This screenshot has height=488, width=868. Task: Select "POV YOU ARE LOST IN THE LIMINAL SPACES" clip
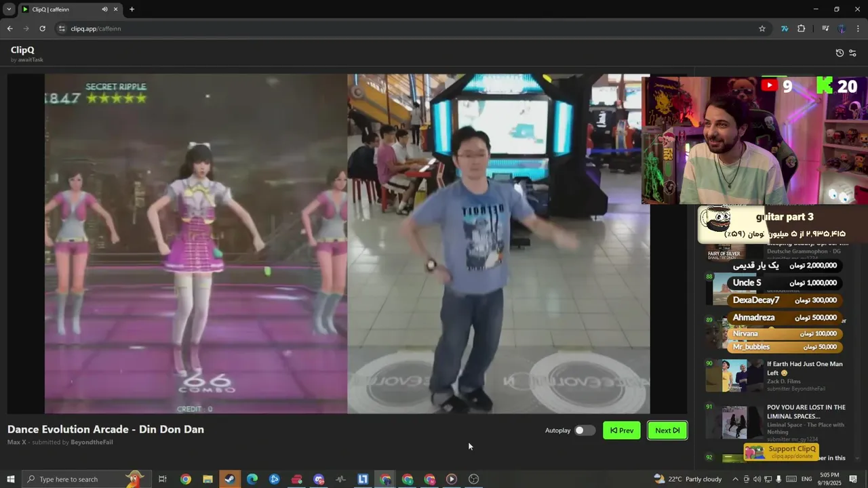pos(806,411)
